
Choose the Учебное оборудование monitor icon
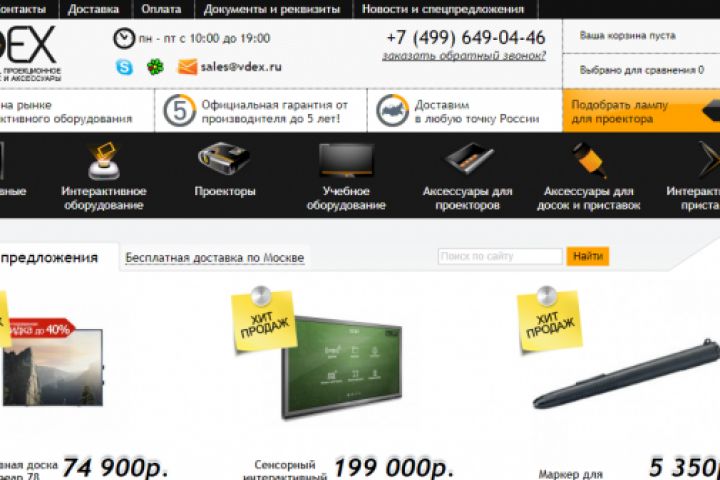[346, 160]
